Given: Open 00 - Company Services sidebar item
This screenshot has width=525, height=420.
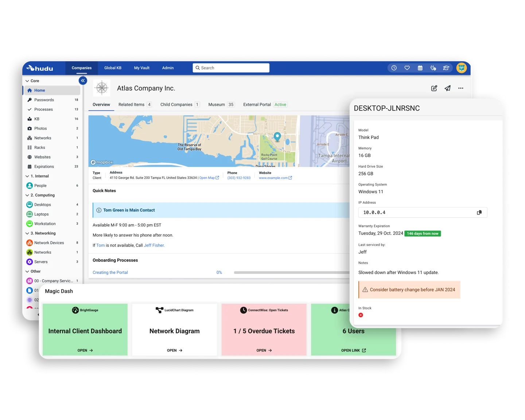Looking at the screenshot, I should [x=52, y=281].
